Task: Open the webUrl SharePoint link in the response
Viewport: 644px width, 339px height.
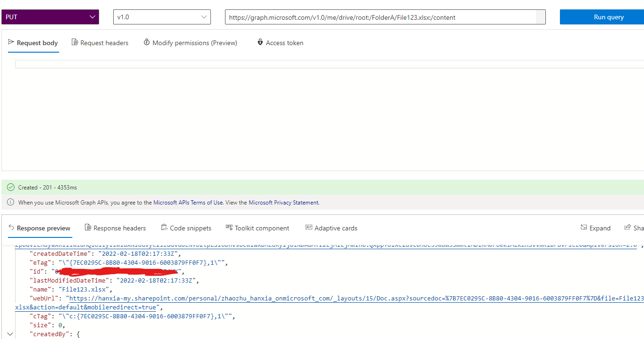Action: click(x=329, y=303)
